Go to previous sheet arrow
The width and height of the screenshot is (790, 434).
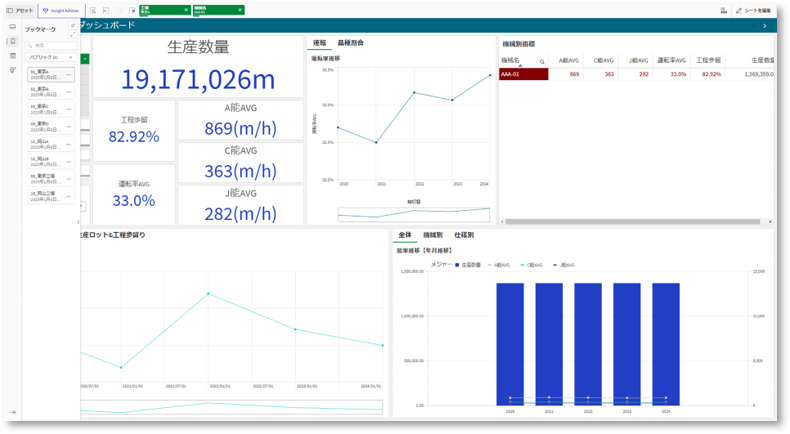coord(753,26)
